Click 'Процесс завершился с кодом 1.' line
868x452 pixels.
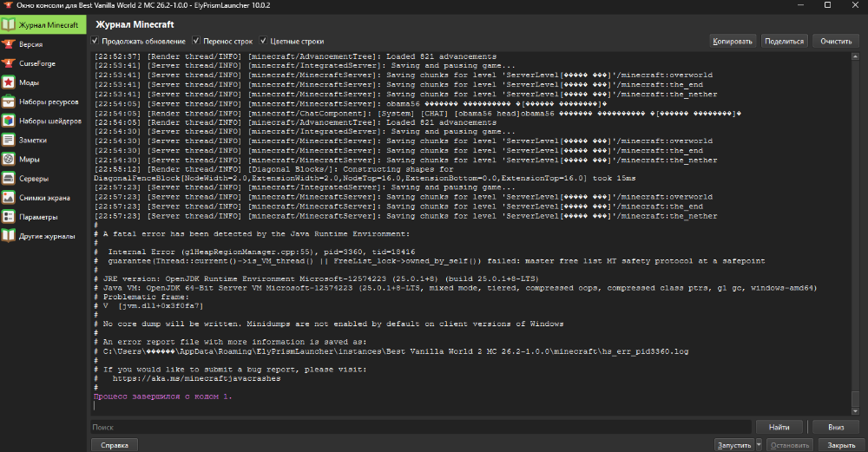click(x=163, y=396)
